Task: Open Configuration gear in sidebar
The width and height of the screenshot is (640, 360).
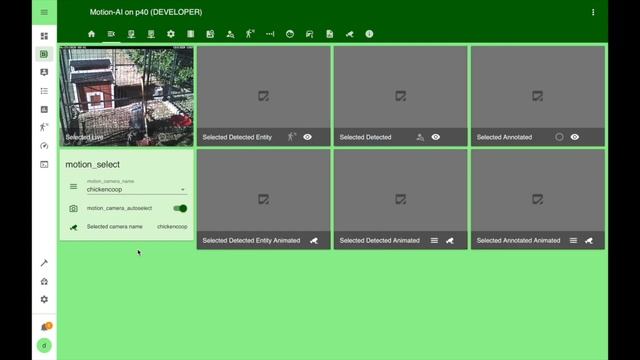Action: pyautogui.click(x=44, y=299)
